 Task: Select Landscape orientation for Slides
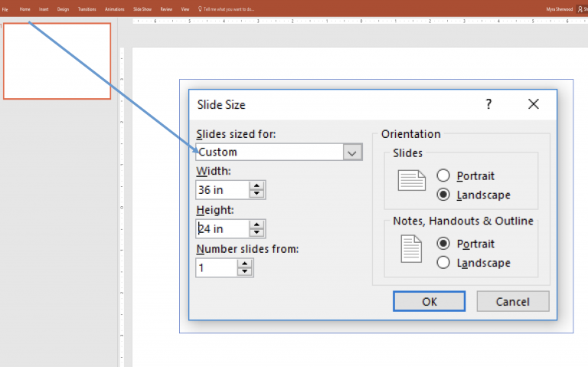click(443, 195)
